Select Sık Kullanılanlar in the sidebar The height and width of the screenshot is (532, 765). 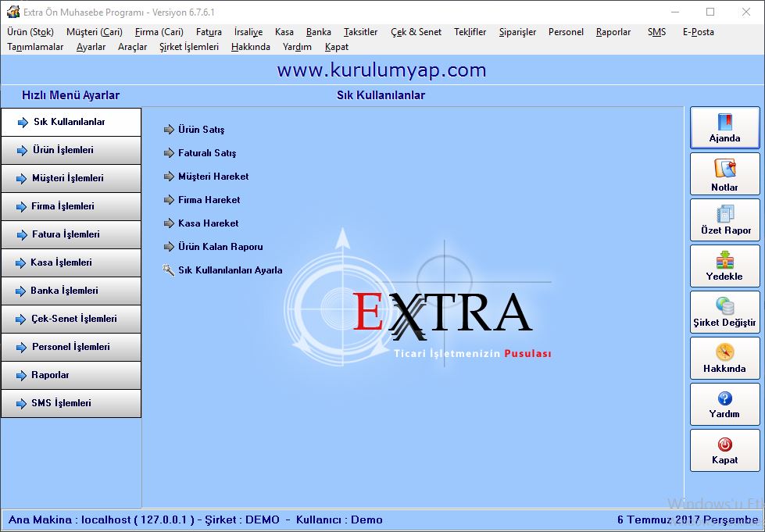tap(71, 123)
